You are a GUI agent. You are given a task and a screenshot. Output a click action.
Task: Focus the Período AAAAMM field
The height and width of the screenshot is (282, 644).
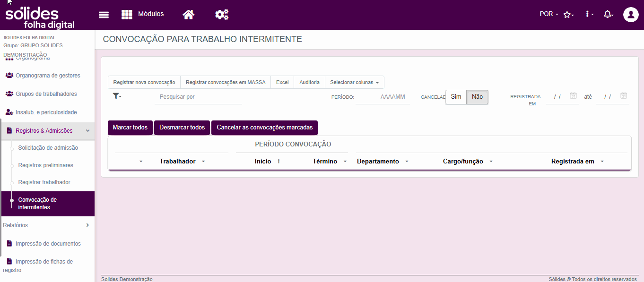[x=383, y=97]
